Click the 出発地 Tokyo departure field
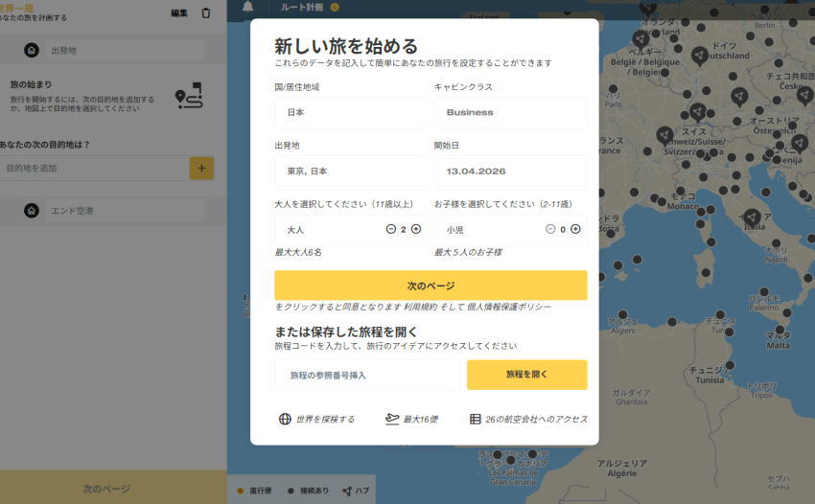 pos(351,171)
